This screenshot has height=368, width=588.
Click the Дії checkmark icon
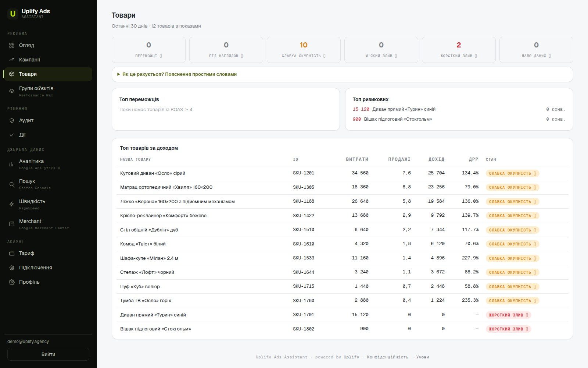pos(12,135)
